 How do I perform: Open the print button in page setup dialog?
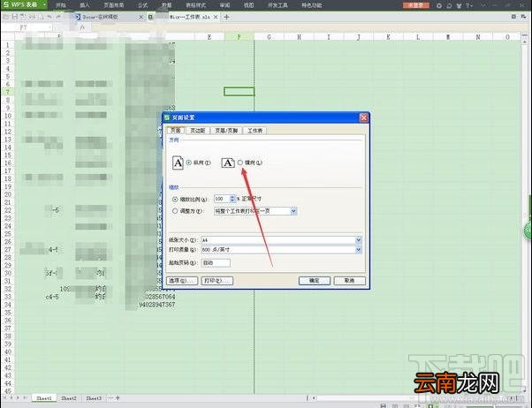click(x=217, y=281)
